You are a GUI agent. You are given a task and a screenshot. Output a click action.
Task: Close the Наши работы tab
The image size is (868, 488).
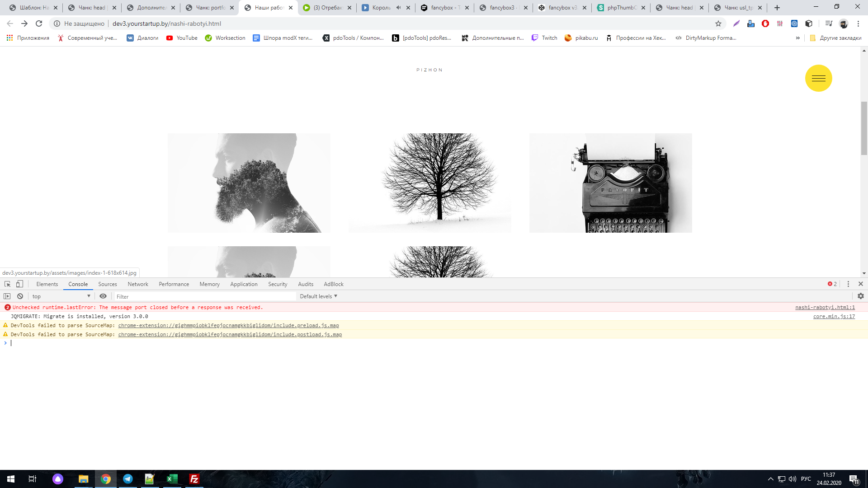pyautogui.click(x=291, y=8)
